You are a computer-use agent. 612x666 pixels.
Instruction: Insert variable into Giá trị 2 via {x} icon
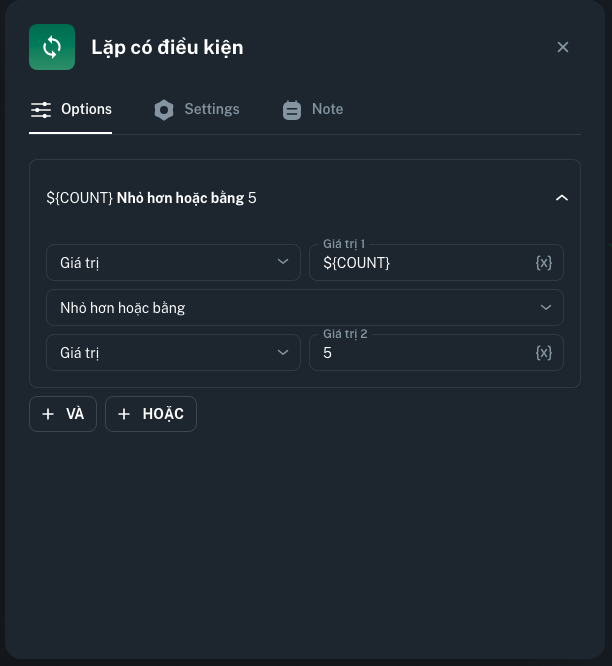pos(544,353)
